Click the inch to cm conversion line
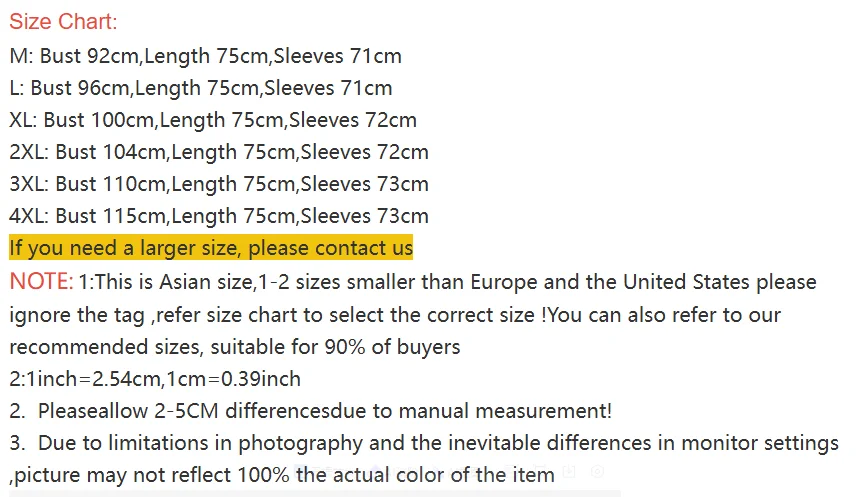Screen dimensions: 859x497 click(155, 379)
